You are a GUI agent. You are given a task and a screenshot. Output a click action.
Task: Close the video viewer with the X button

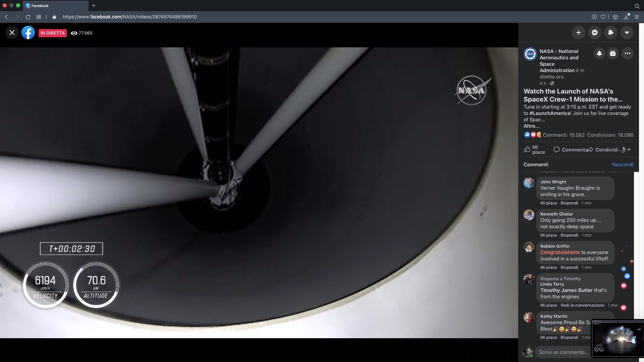[12, 33]
